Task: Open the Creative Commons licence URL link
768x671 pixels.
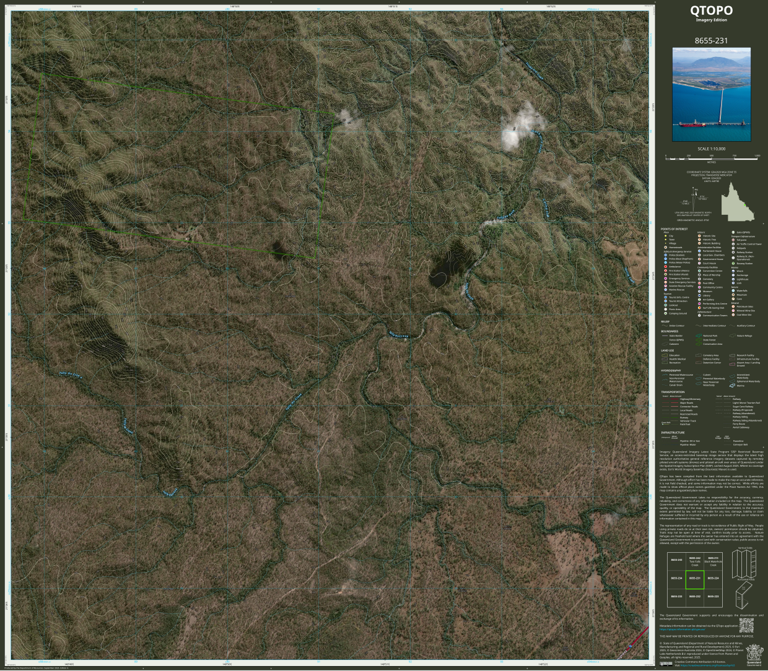Action: (708, 665)
